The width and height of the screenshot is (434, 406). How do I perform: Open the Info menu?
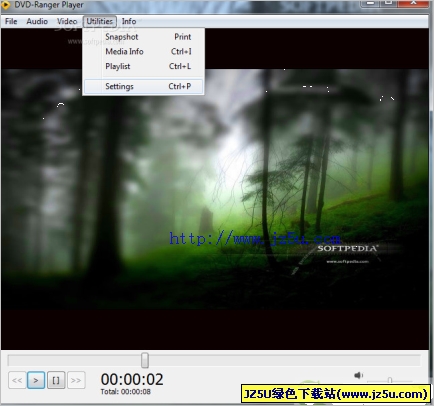(x=129, y=21)
